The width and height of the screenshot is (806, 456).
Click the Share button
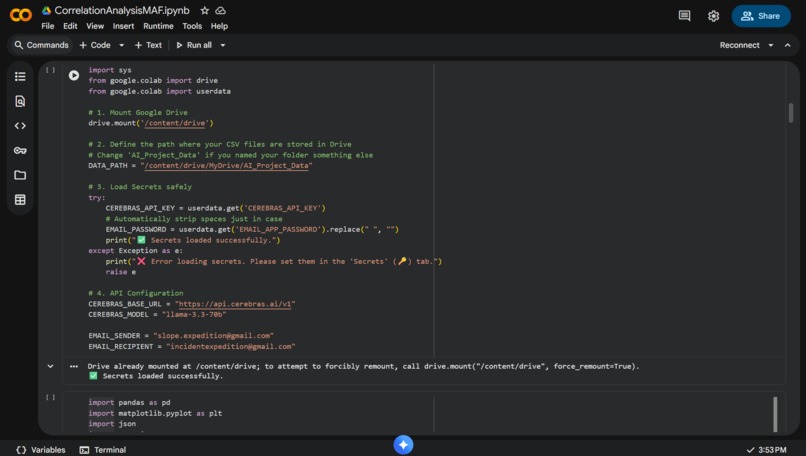[761, 16]
